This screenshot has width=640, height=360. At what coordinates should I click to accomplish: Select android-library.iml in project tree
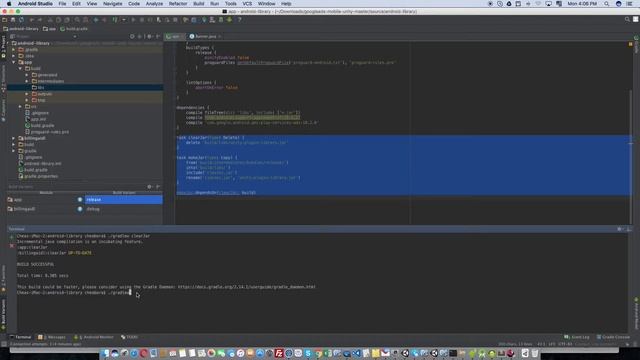click(x=42, y=164)
